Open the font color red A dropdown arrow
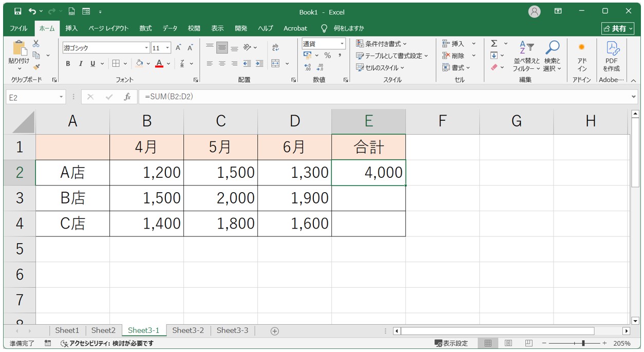 [x=168, y=64]
